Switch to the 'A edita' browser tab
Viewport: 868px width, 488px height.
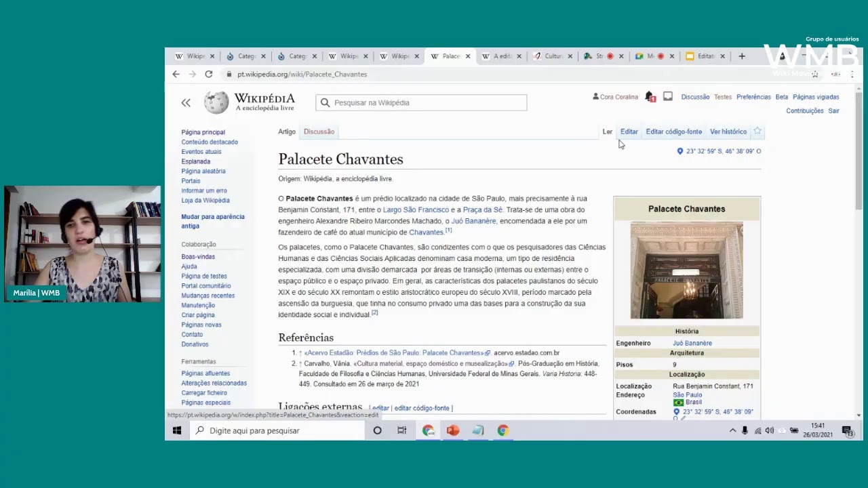[x=502, y=56]
